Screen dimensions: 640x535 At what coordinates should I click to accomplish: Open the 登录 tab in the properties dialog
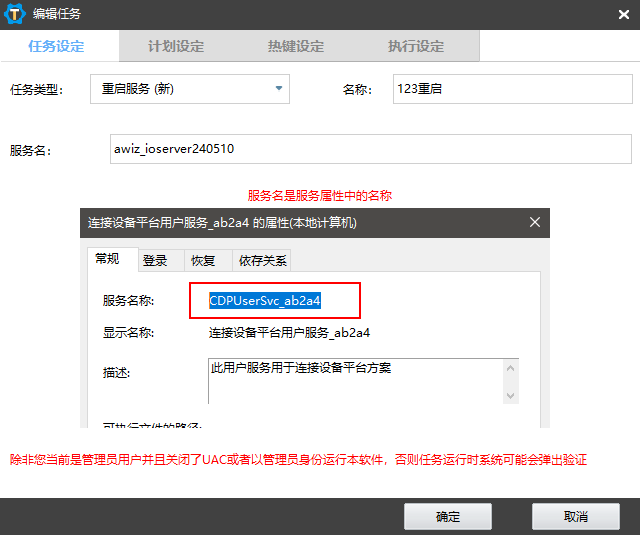(x=155, y=260)
